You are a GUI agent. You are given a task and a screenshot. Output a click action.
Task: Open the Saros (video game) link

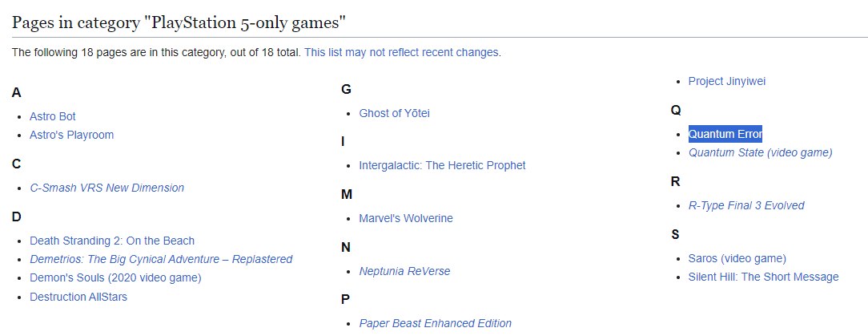coord(737,258)
